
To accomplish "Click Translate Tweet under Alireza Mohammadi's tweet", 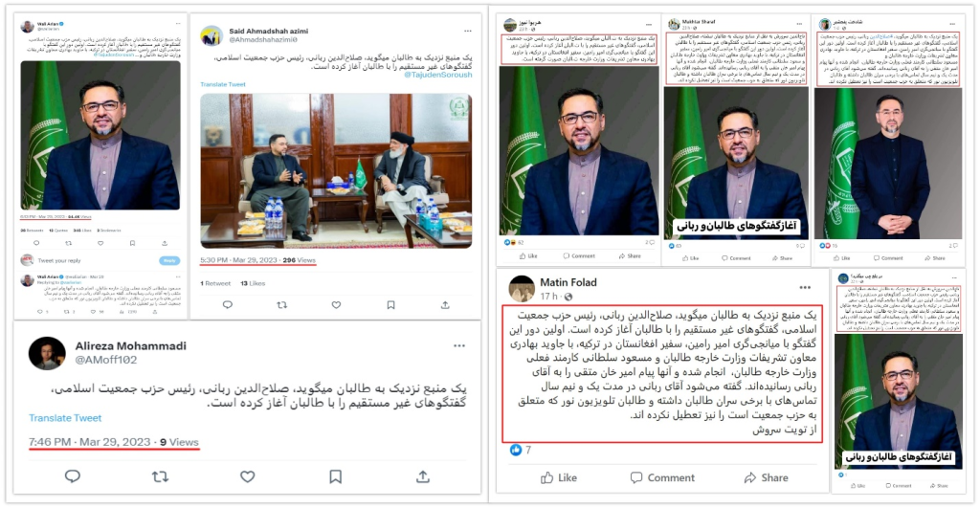I will coord(65,417).
